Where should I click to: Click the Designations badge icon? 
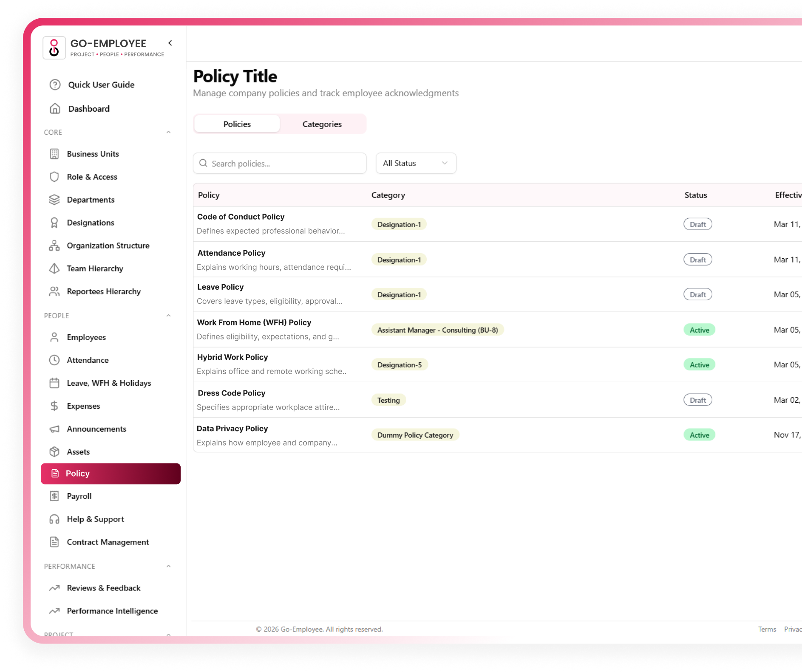[x=54, y=223]
